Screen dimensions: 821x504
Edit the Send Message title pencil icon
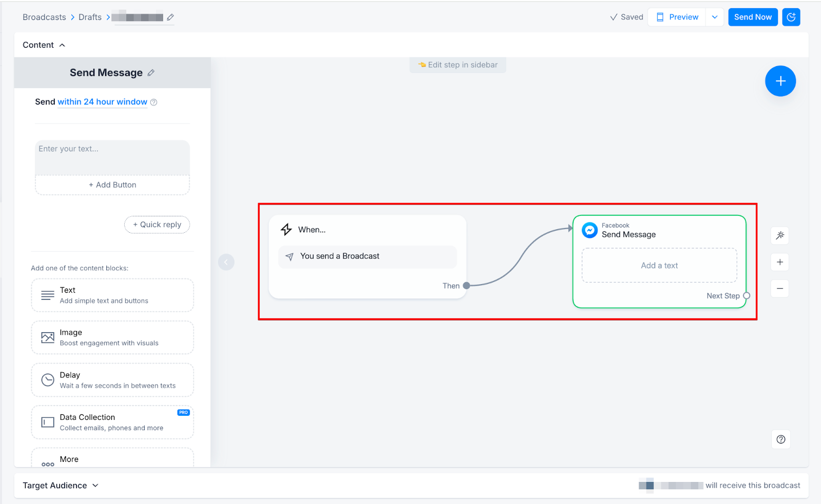click(x=151, y=73)
